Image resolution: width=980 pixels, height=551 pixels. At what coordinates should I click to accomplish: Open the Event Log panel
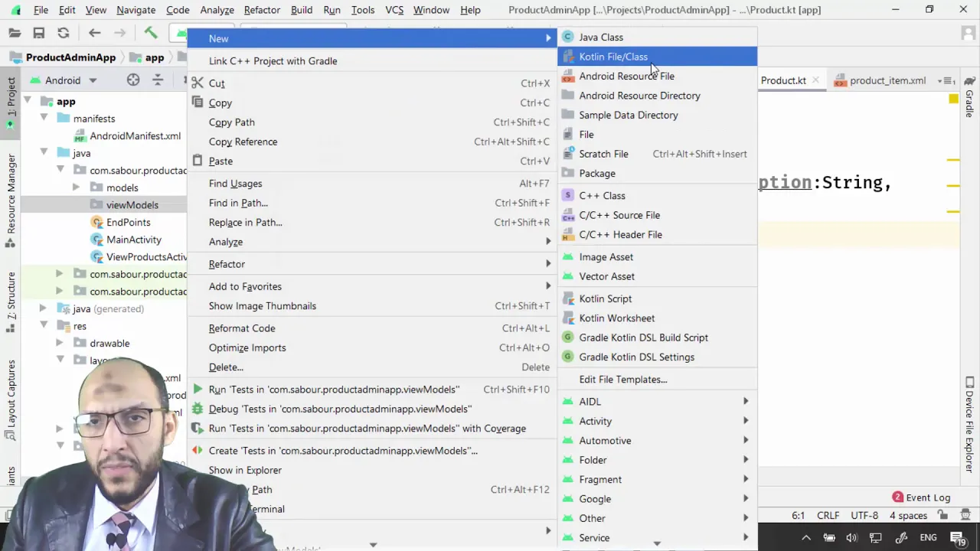tap(921, 497)
